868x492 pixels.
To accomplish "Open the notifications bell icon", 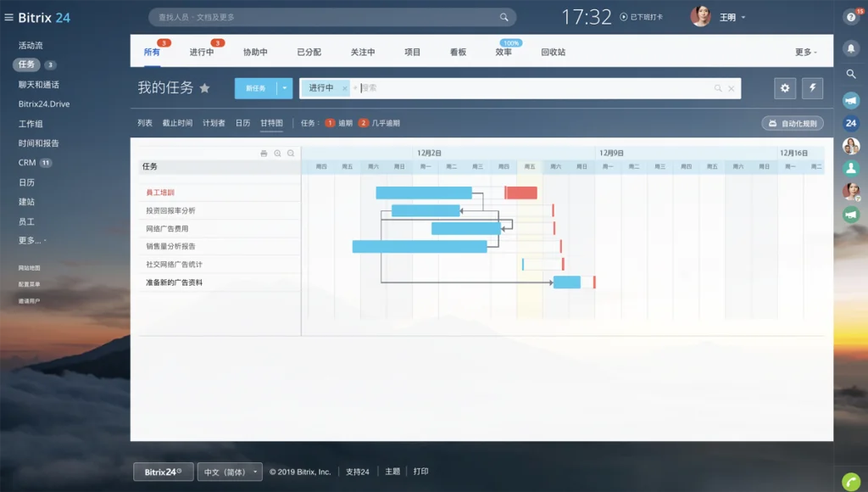I will click(851, 49).
